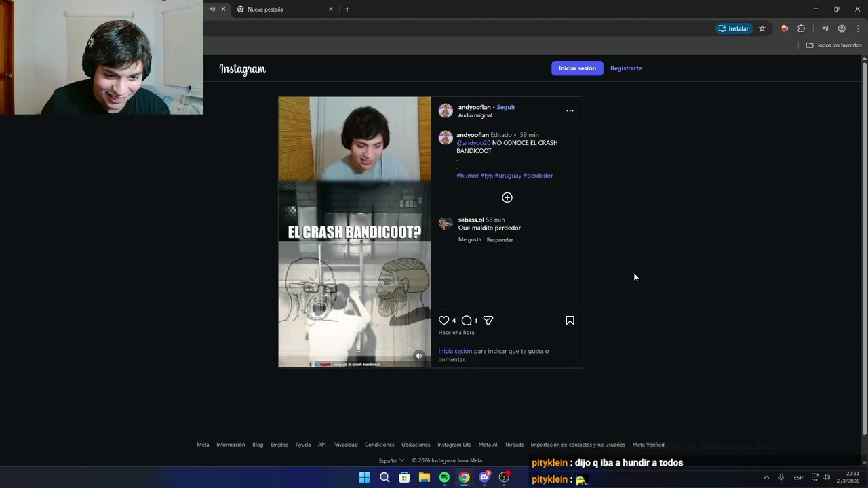Image resolution: width=868 pixels, height=488 pixels.
Task: Open Discord from the taskbar
Action: coord(484,477)
